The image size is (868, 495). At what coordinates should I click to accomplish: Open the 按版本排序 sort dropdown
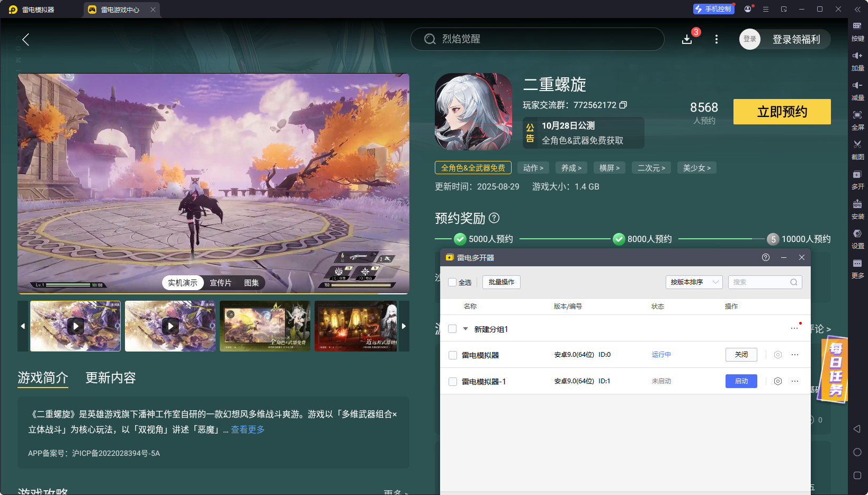(x=694, y=282)
